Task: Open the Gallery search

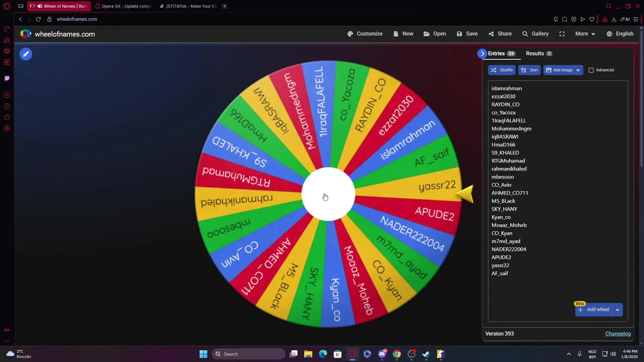Action: pyautogui.click(x=535, y=34)
